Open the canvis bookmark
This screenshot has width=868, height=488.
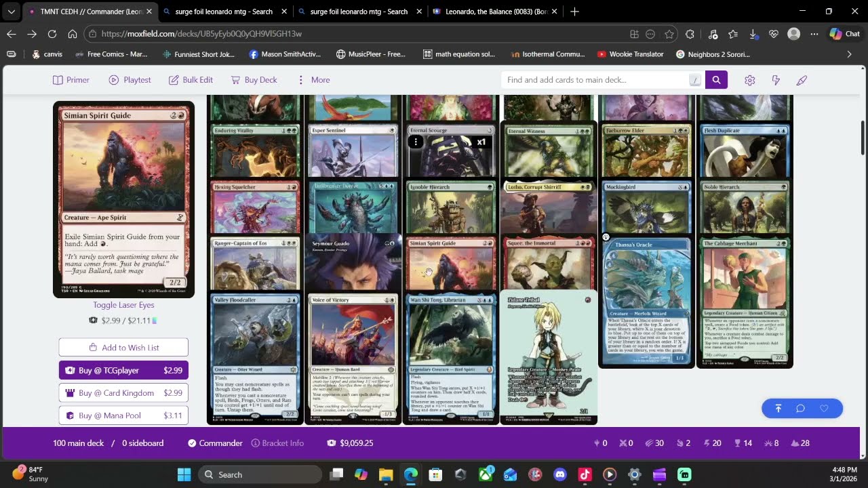pyautogui.click(x=47, y=54)
